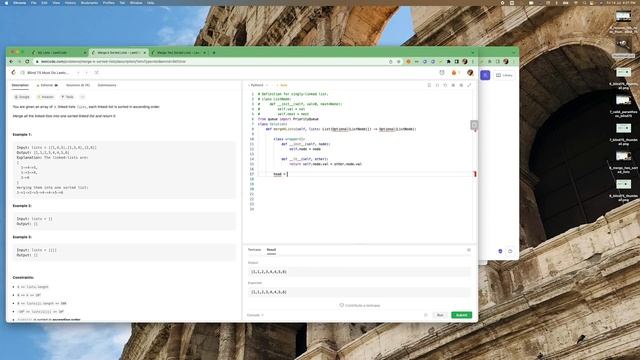Expand the Console panel
This screenshot has height=360, width=640.
point(255,315)
